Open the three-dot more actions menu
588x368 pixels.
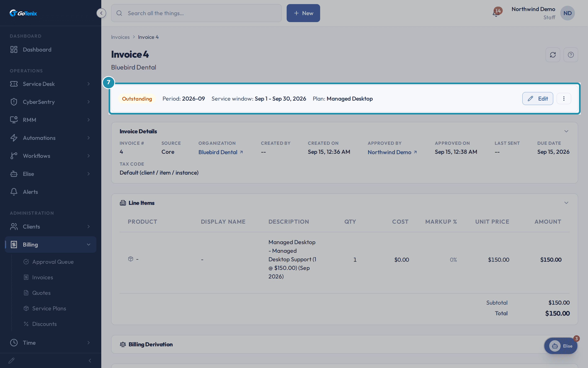[x=564, y=99]
